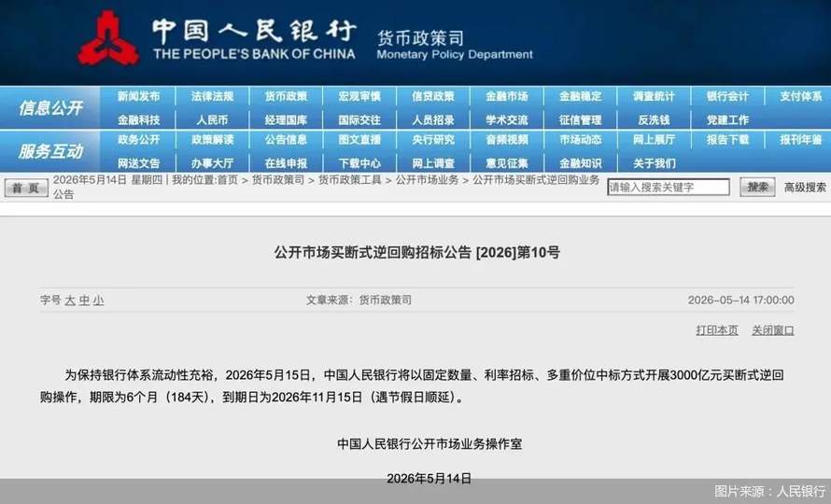Open the 学术交流 section
Viewport: 831px width, 504px height.
(x=507, y=120)
